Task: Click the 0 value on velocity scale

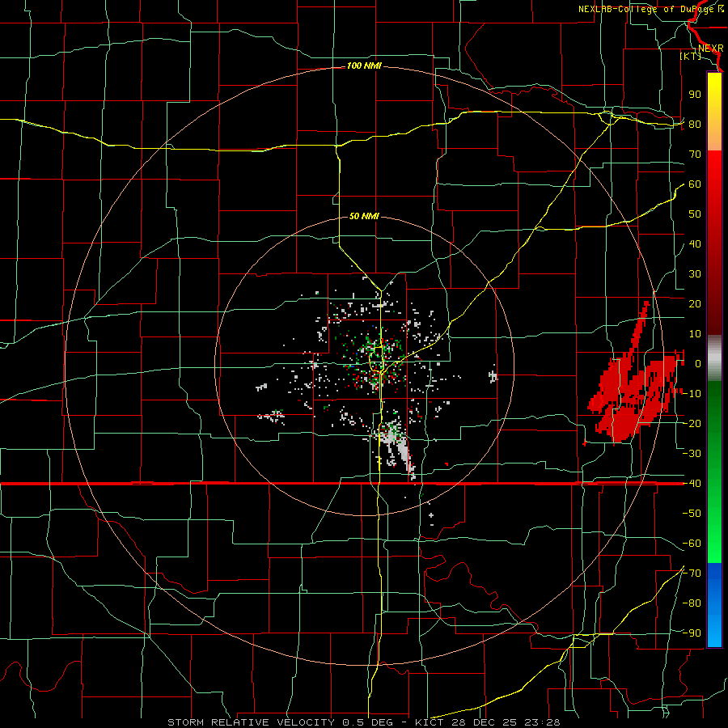Action: click(x=698, y=364)
